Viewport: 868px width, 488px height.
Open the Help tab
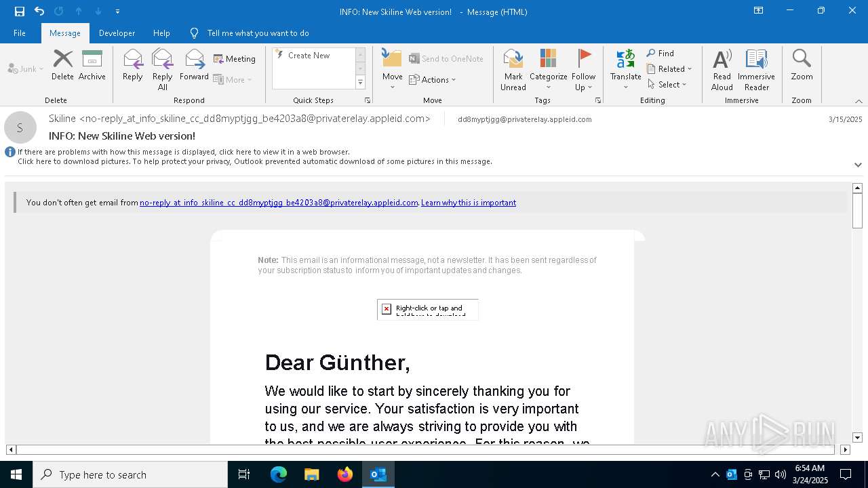(x=161, y=33)
